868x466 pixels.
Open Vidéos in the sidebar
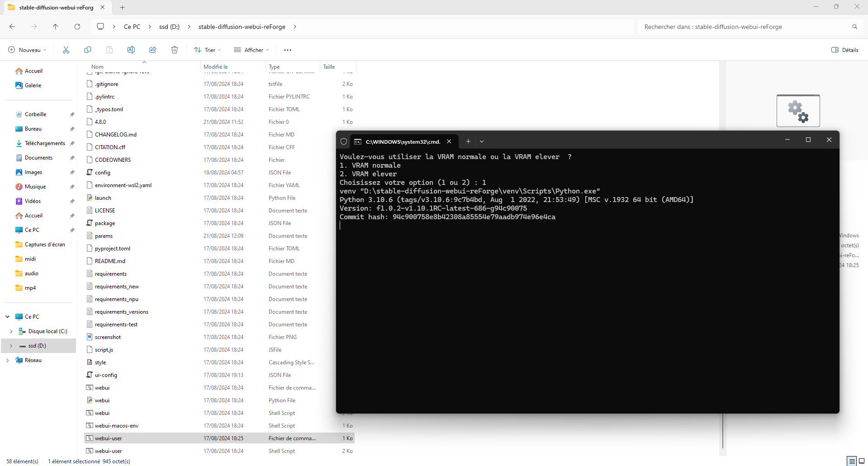pyautogui.click(x=33, y=201)
